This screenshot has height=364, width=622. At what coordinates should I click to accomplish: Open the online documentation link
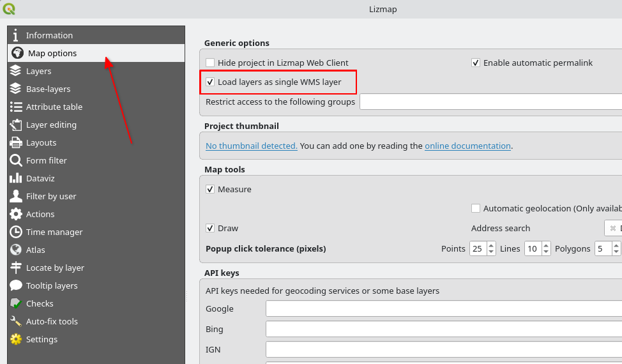pyautogui.click(x=467, y=146)
